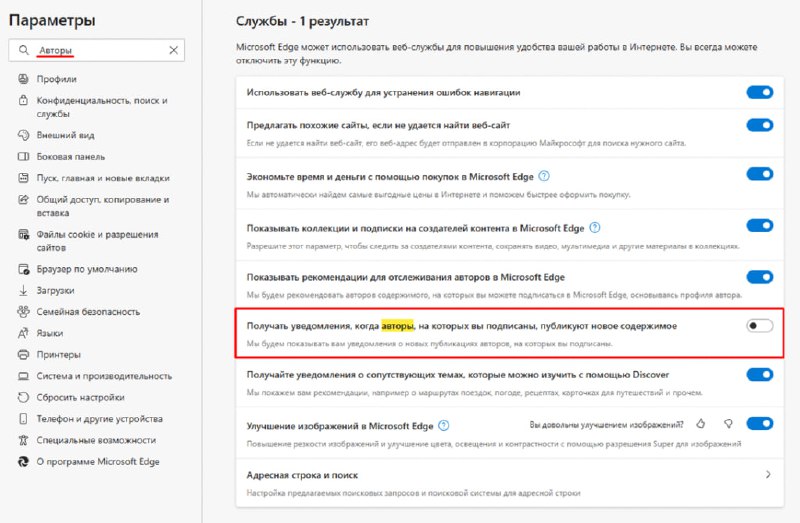Open Reset settings page

click(x=80, y=397)
